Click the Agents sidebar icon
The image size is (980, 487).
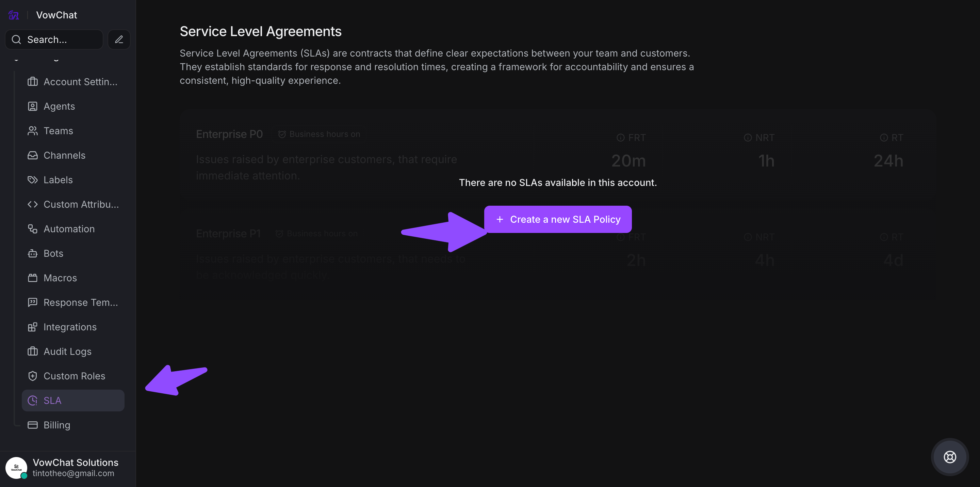click(x=33, y=106)
